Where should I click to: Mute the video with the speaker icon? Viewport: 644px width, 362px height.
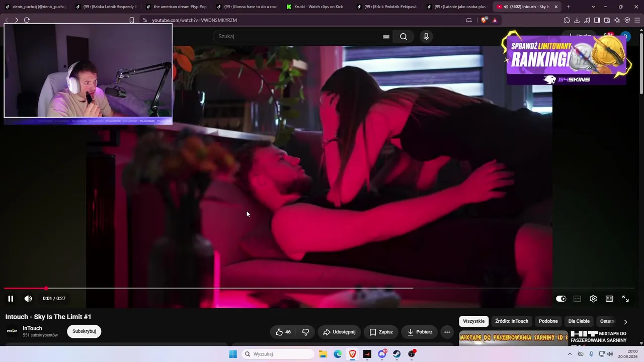(x=28, y=299)
